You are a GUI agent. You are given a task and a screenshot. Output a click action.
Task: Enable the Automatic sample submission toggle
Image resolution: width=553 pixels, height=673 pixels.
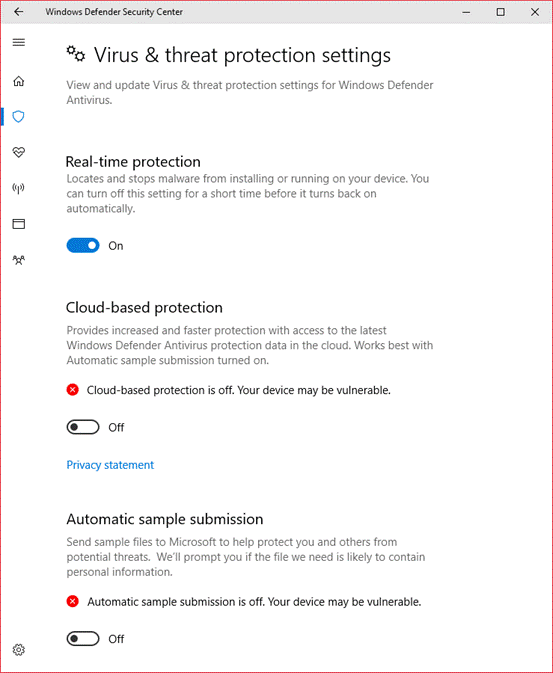coord(83,639)
